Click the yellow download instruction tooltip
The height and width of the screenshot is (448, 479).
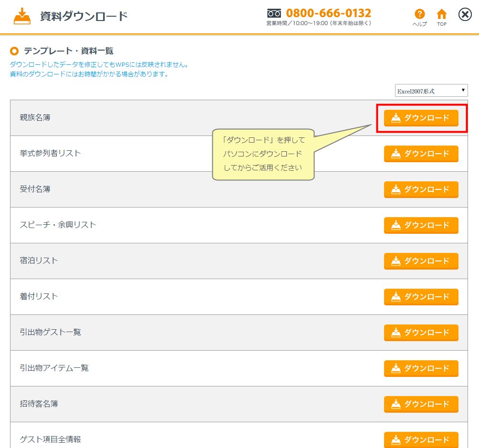coord(263,154)
